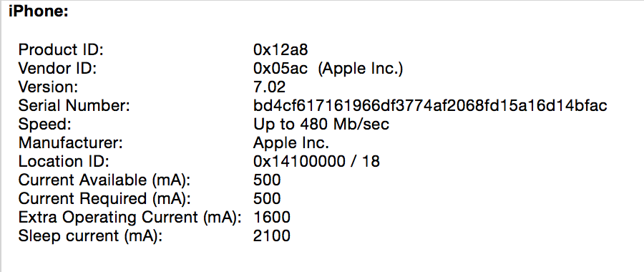Click the Speed label
Viewport: 644px width, 272px height.
[45, 125]
